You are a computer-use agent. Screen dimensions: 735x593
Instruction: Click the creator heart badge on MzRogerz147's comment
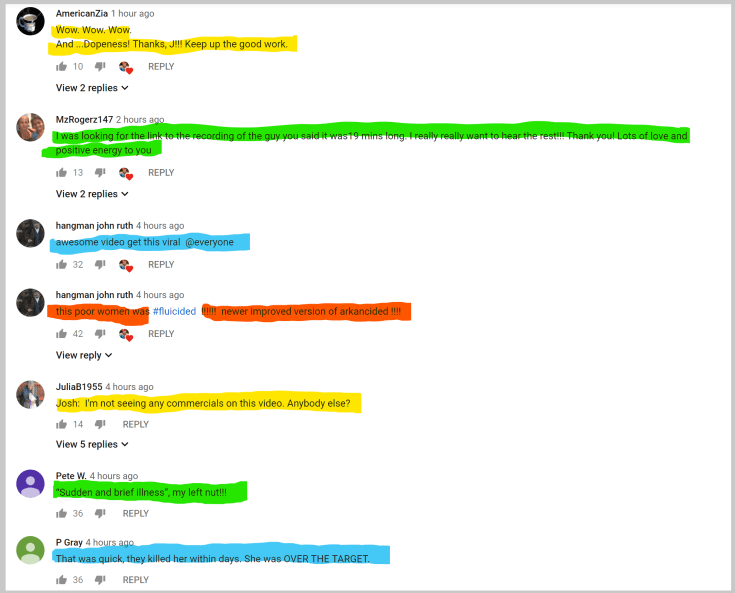point(125,173)
